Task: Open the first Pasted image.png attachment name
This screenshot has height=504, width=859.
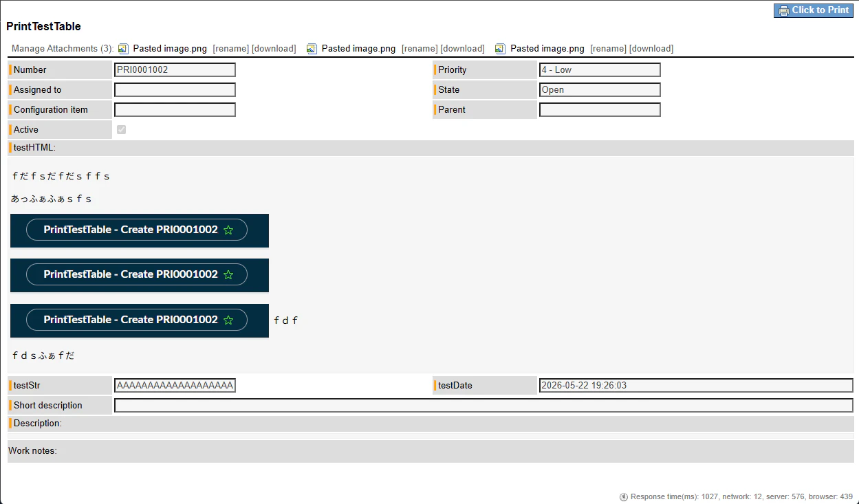Action: pos(170,49)
